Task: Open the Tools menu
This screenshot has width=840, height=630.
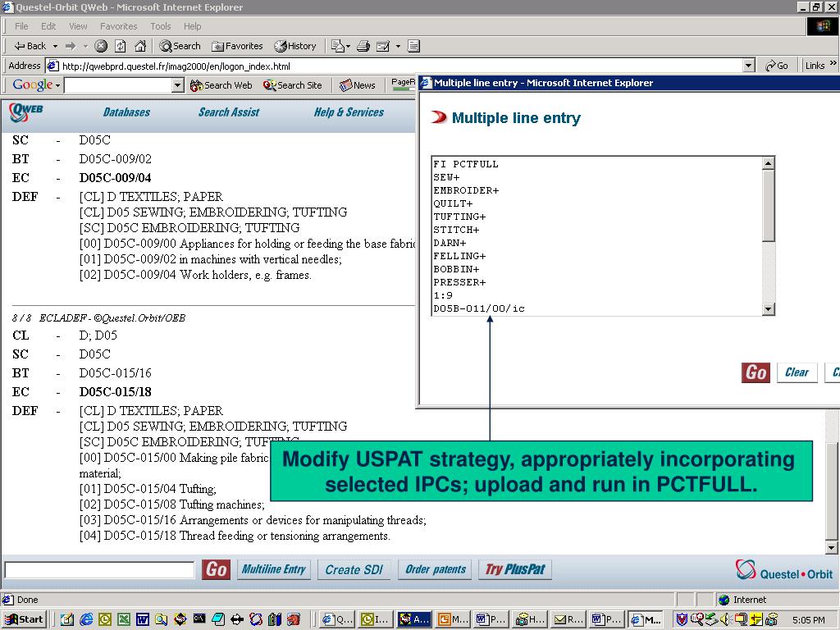Action: click(x=160, y=26)
